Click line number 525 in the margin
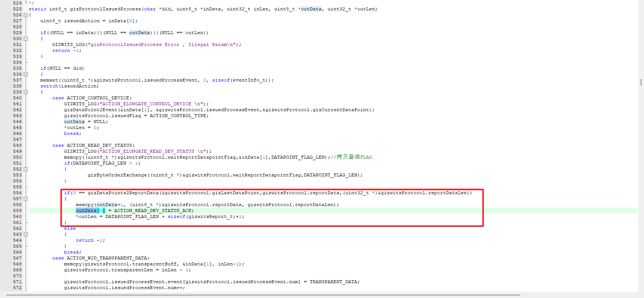The height and width of the screenshot is (298, 644). [x=17, y=9]
